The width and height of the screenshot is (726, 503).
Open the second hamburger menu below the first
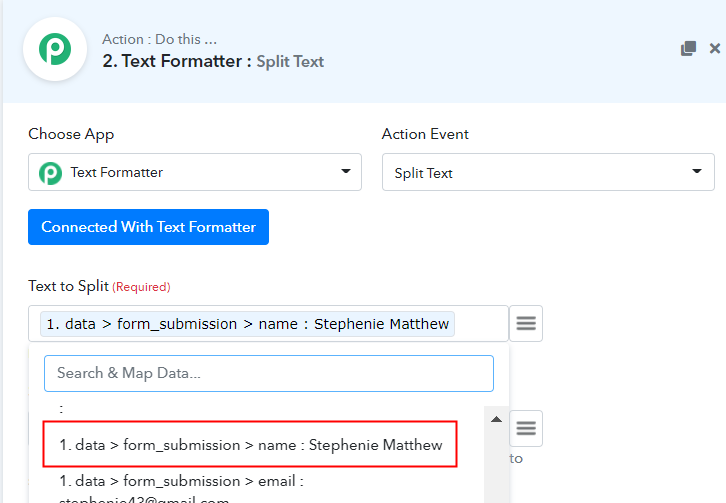point(526,428)
